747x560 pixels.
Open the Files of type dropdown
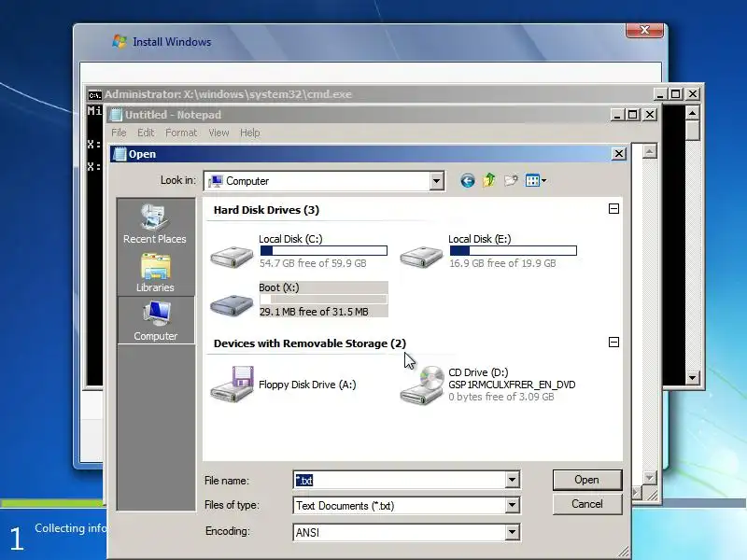click(512, 505)
